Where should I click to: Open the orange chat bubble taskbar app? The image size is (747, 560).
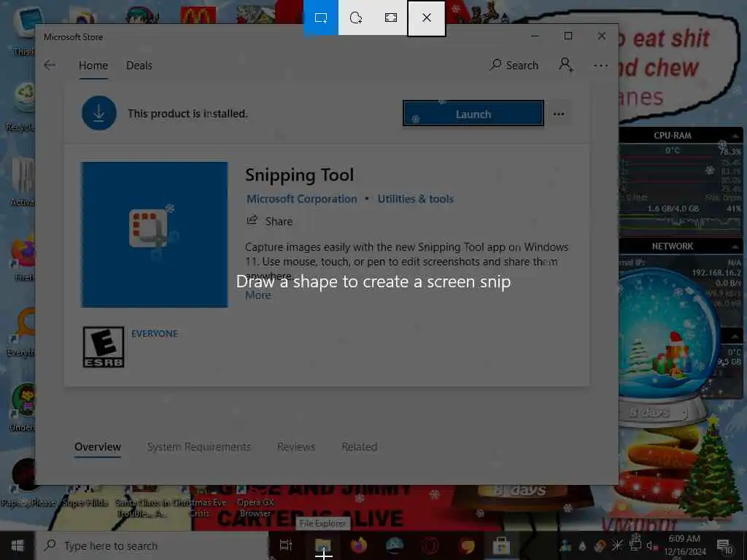(466, 545)
